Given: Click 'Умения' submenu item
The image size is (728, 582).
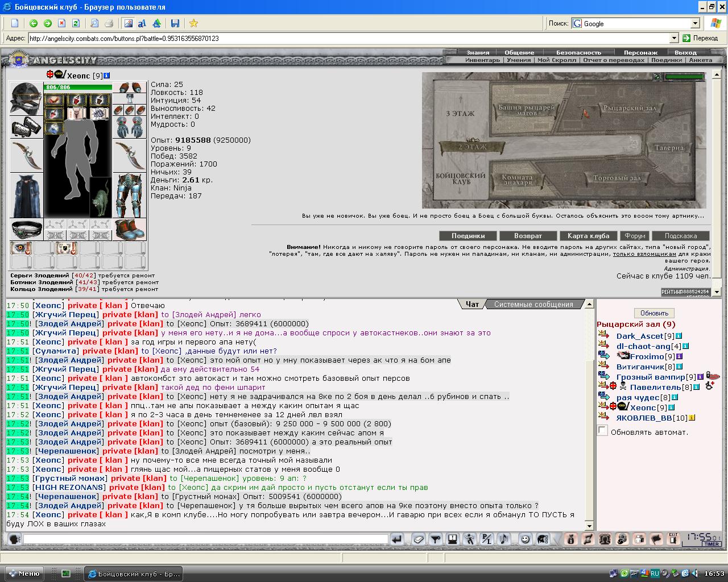Looking at the screenshot, I should coord(519,60).
